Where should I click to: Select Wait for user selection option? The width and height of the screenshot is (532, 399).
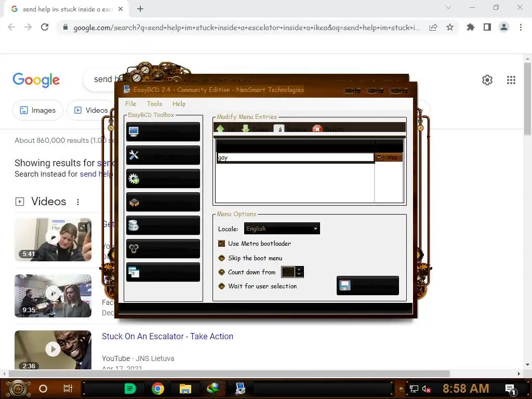pyautogui.click(x=221, y=286)
